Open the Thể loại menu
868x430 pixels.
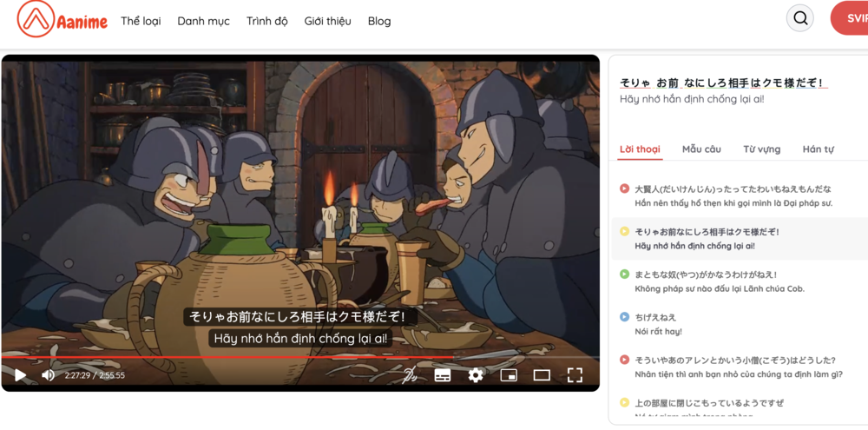pos(141,21)
